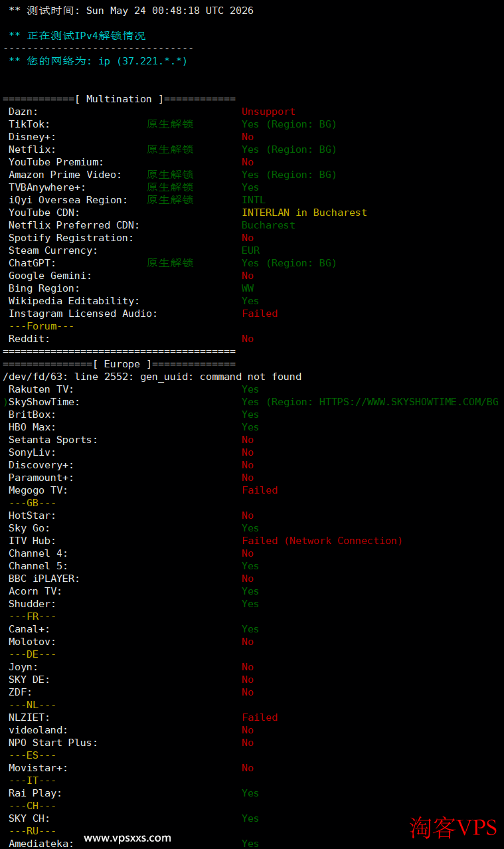Select ITV Hub 'Failed (Network Connection)' result
The image size is (504, 849).
click(322, 541)
